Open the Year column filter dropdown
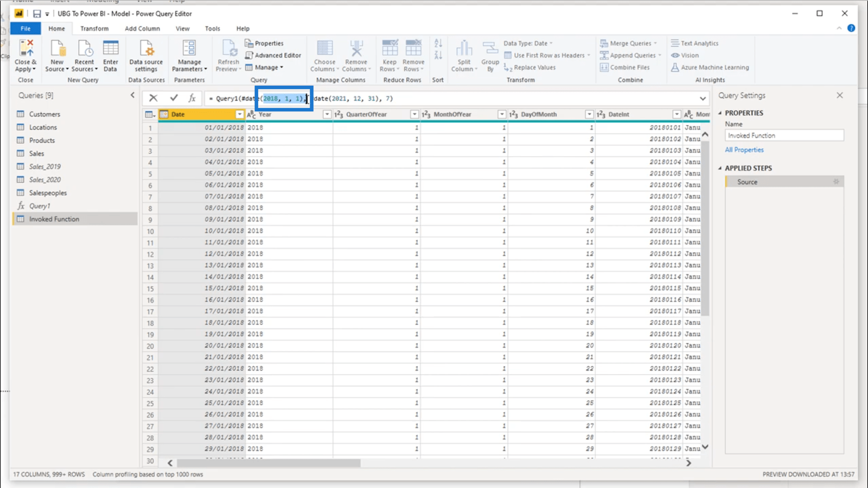Screen dimensions: 868x488 coord(327,114)
